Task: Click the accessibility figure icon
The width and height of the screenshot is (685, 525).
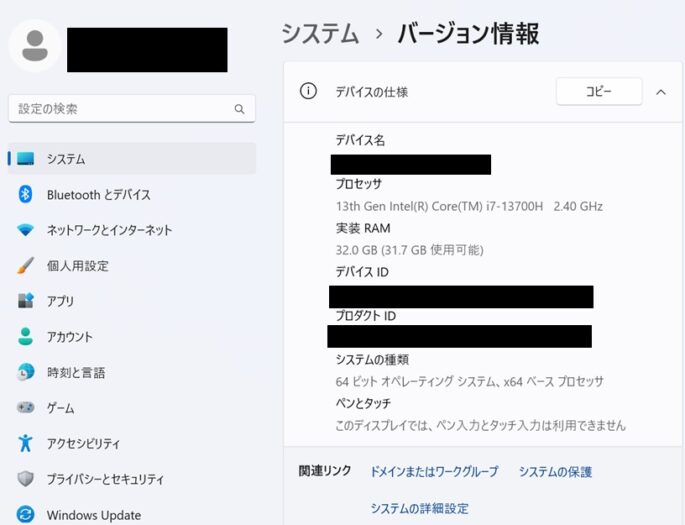Action: click(x=25, y=443)
